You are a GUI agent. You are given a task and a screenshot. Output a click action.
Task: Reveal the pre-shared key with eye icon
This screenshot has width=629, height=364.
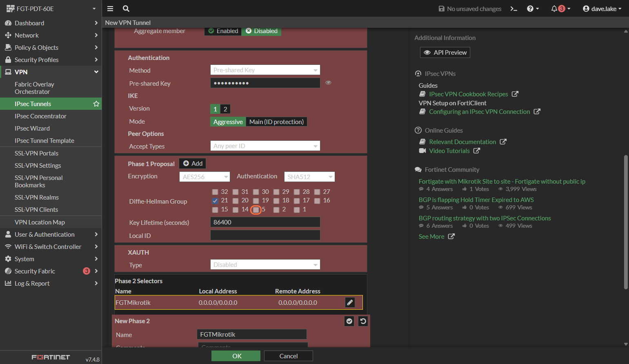coord(328,83)
